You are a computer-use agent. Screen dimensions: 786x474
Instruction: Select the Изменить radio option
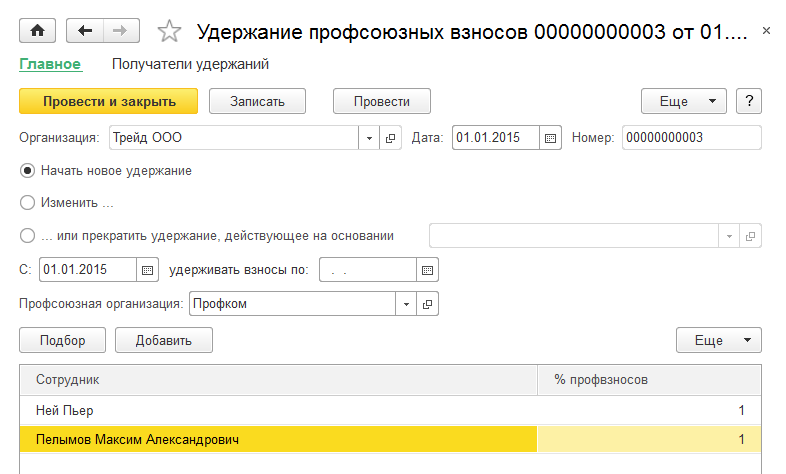[28, 203]
